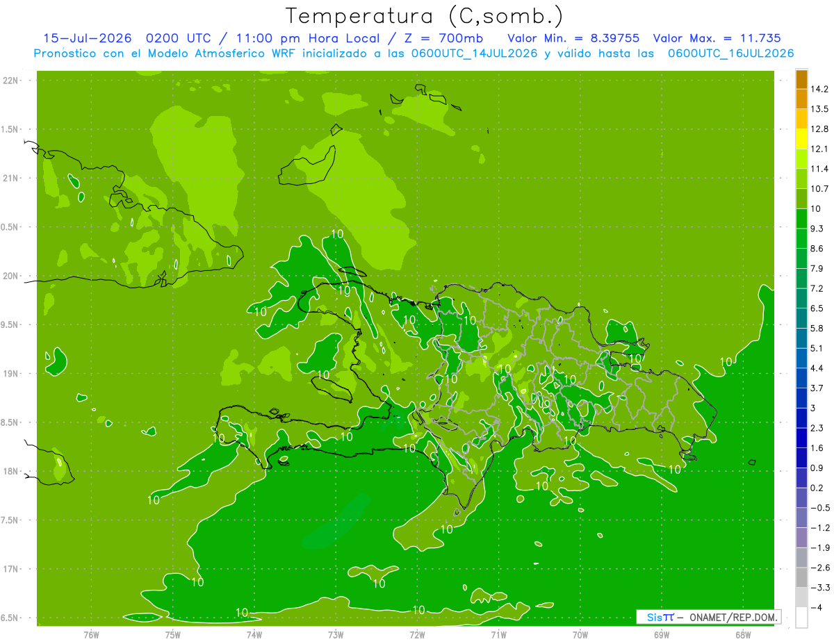Click the '14.2' colorbar value

(x=819, y=89)
